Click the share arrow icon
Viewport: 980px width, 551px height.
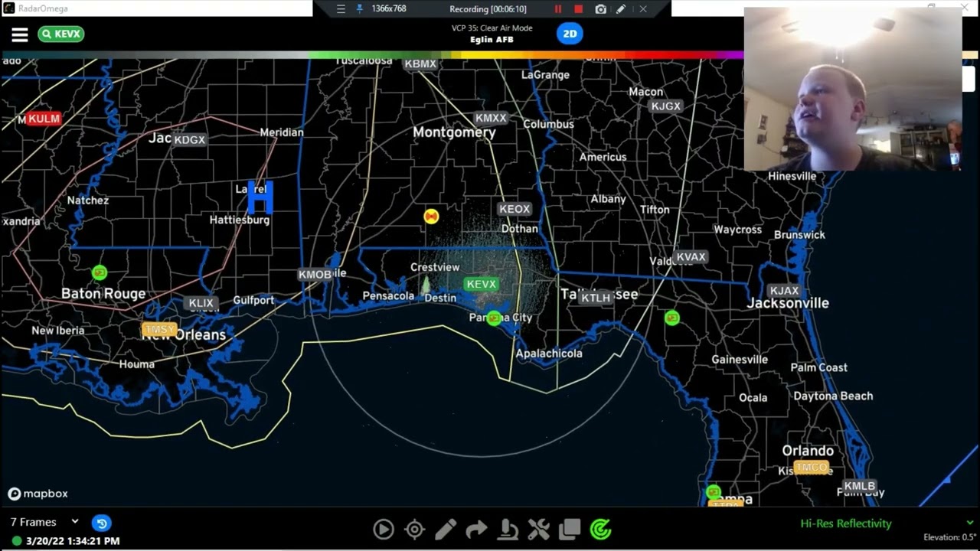click(476, 529)
